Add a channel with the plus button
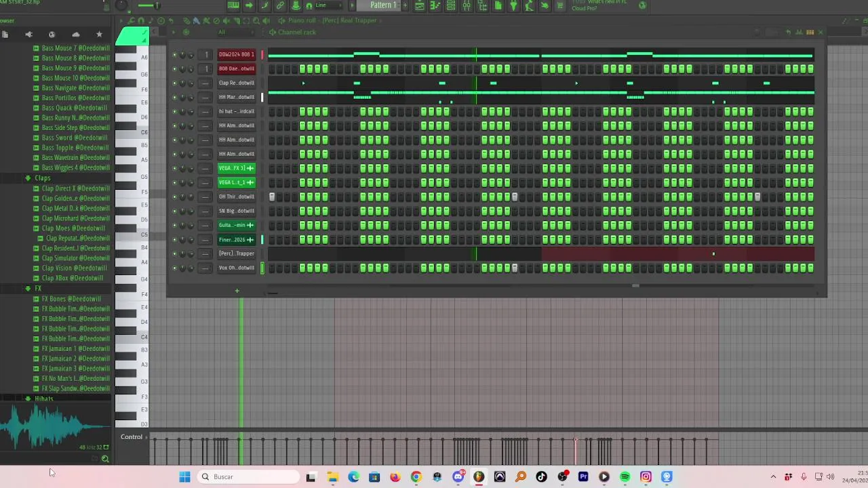Image resolution: width=868 pixels, height=488 pixels. pyautogui.click(x=237, y=291)
